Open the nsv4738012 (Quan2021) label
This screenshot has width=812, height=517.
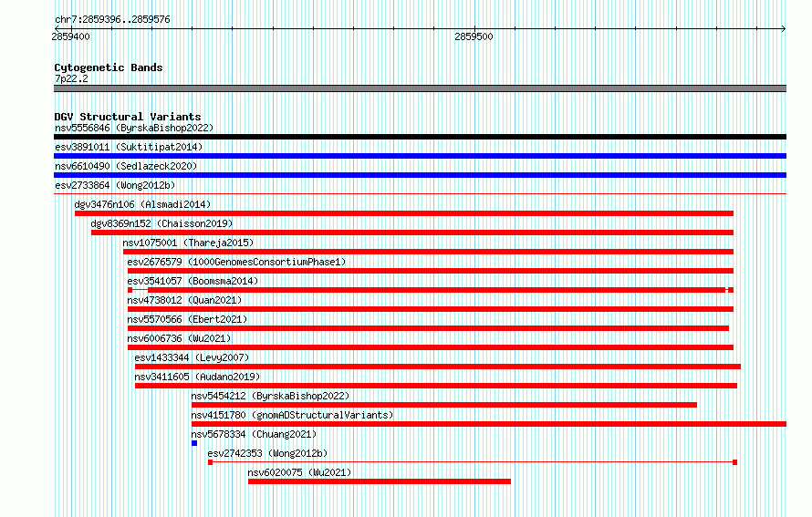tap(184, 300)
